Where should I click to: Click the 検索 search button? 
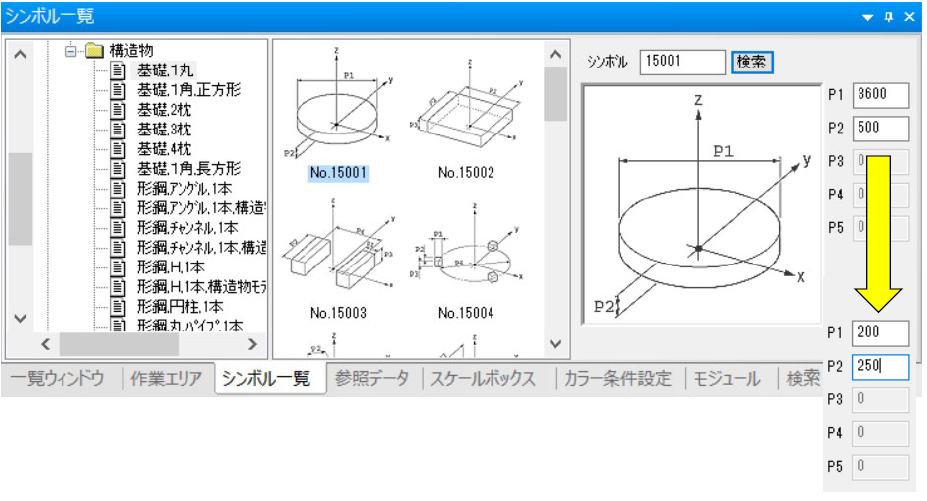751,62
